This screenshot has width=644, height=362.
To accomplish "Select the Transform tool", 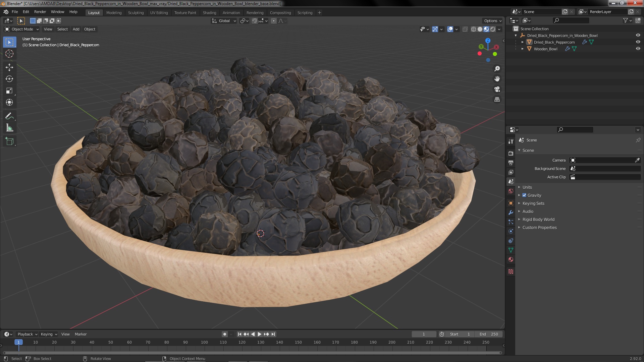I will click(x=9, y=103).
